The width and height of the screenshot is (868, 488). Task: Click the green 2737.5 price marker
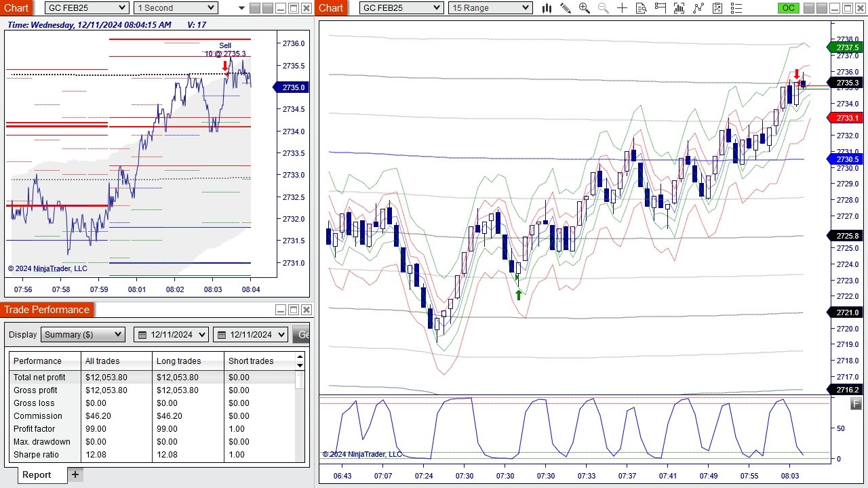846,47
